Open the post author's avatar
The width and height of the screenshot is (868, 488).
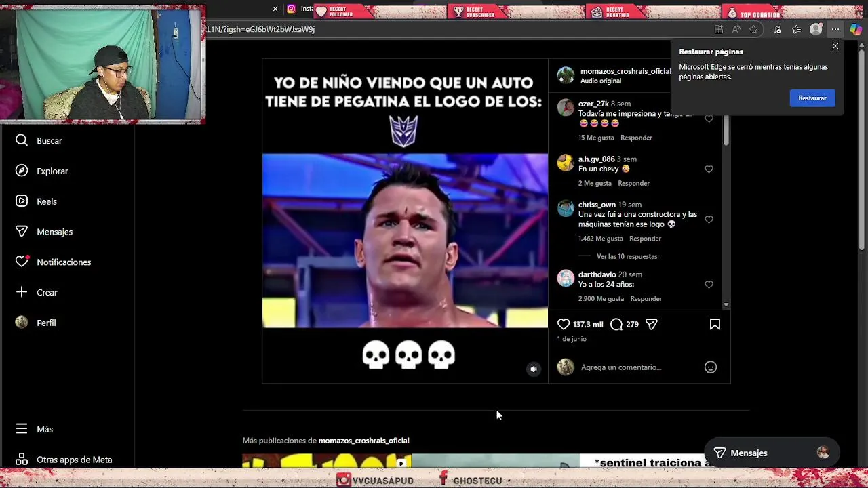click(566, 75)
